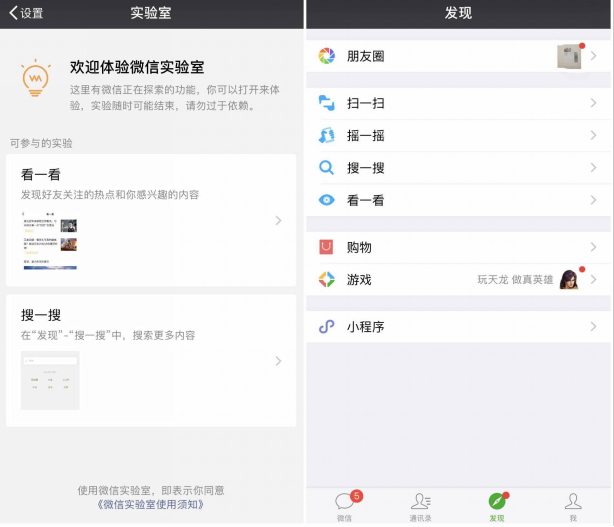Click the 购物 shopping bag icon
The width and height of the screenshot is (614, 527).
326,247
